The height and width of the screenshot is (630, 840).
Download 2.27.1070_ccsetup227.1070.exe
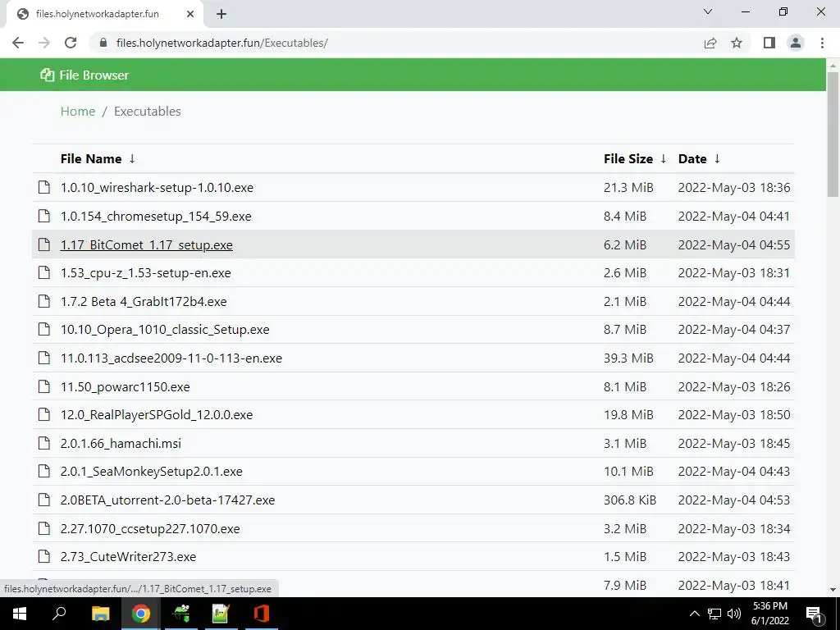pos(150,529)
